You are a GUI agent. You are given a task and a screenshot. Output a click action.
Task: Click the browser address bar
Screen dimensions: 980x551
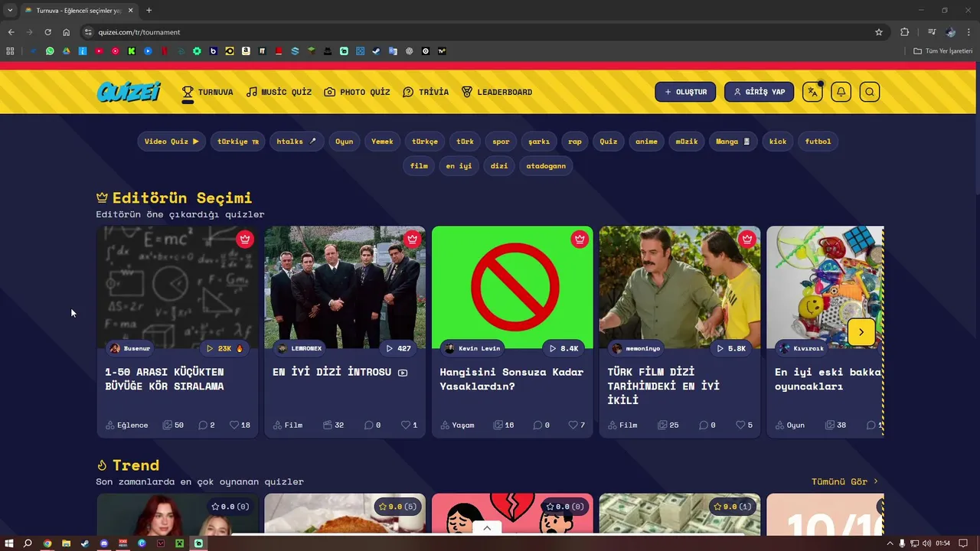click(482, 32)
